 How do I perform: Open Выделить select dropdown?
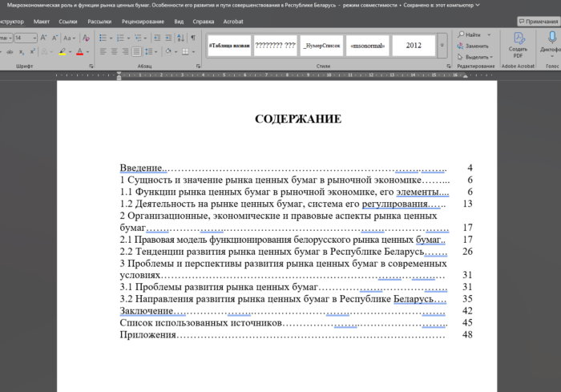click(x=475, y=57)
